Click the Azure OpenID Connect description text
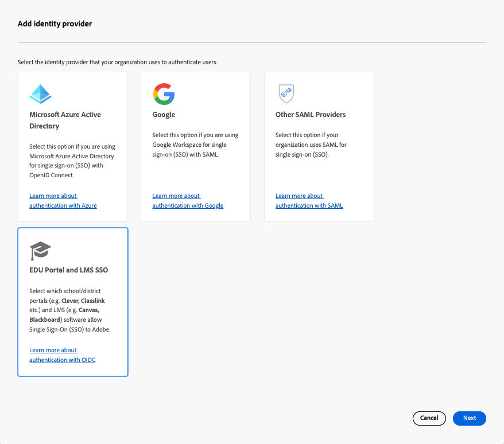Viewport: 504px width, 444px height. (x=72, y=161)
